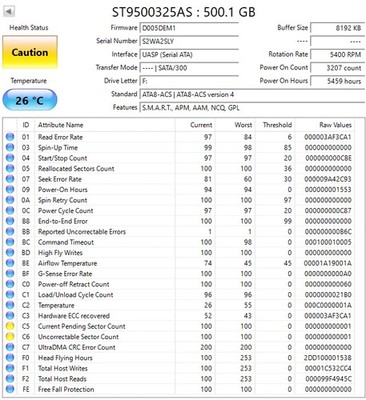
Task: Click the Interface field UASP (Serial ATA)
Action: coord(189,55)
